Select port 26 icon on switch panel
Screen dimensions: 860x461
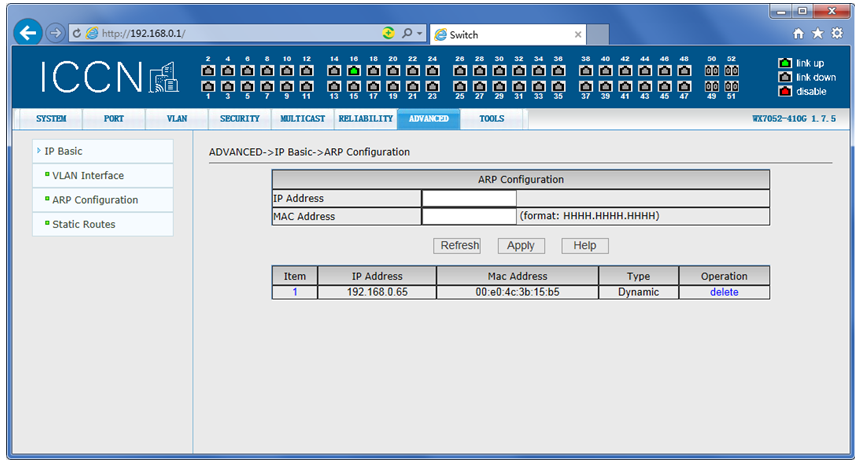click(x=460, y=71)
